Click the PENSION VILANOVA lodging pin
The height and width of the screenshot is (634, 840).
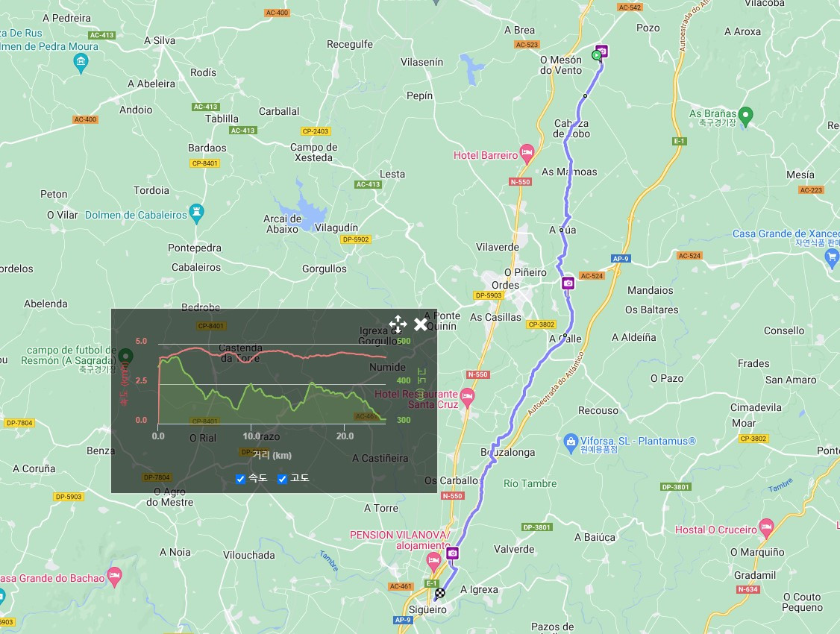click(433, 562)
